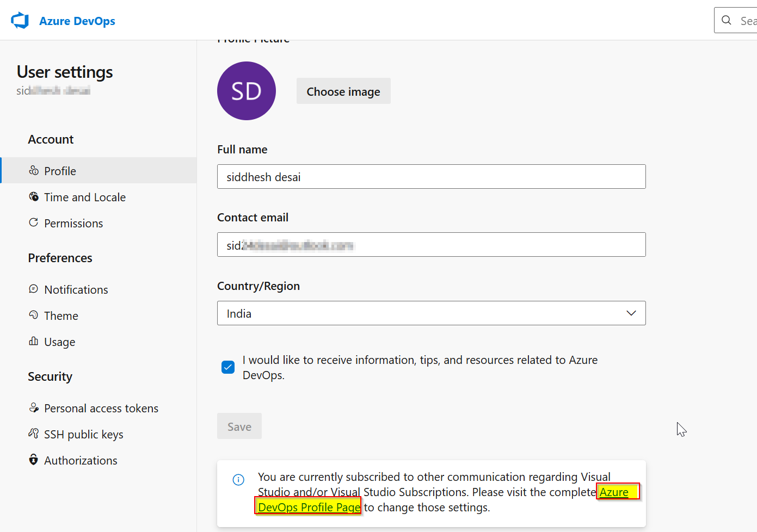Click the Azure DevOps header title link
The width and height of the screenshot is (757, 532).
pos(77,21)
